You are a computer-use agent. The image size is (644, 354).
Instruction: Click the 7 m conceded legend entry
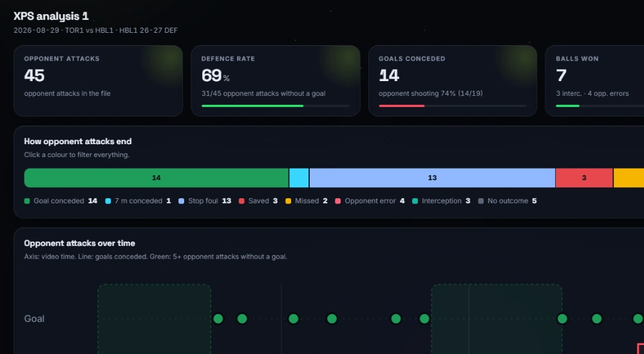[x=138, y=201]
